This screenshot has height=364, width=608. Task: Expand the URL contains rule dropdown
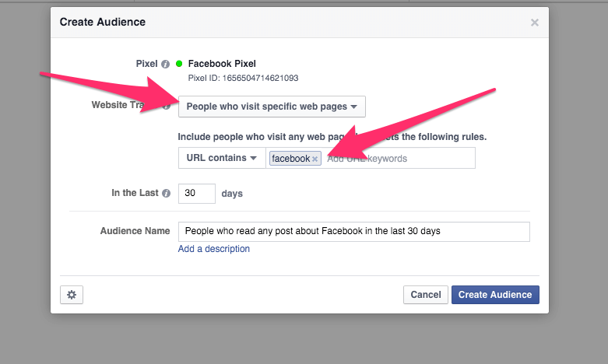point(221,158)
